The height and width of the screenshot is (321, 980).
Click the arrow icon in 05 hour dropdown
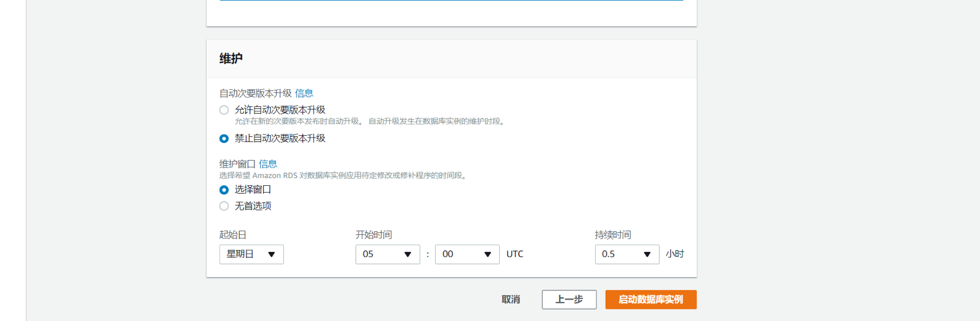(x=407, y=254)
